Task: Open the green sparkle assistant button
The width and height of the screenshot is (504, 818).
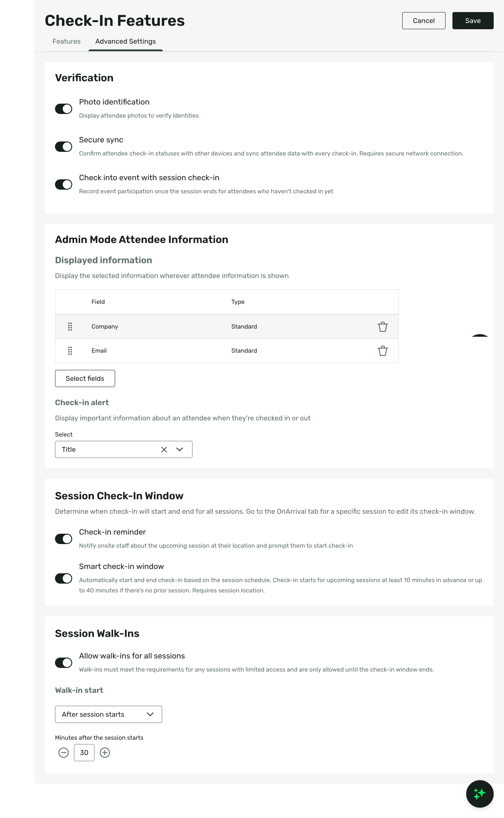Action: point(480,794)
